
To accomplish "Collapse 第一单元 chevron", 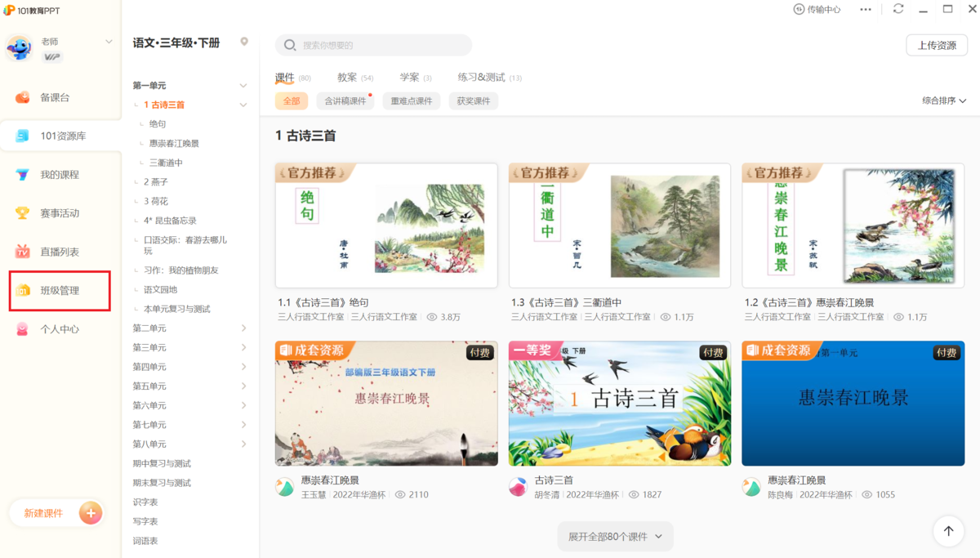I will click(243, 85).
